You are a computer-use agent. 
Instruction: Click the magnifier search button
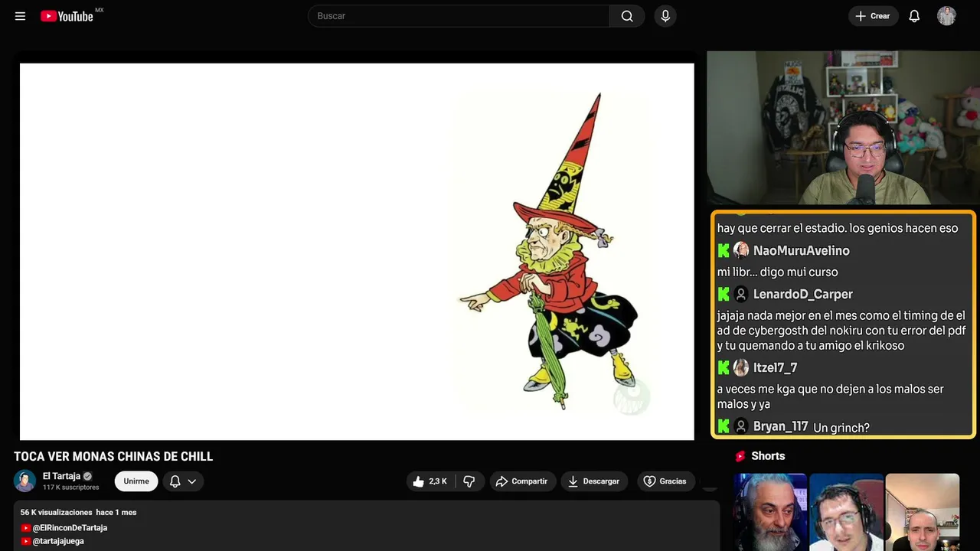click(627, 16)
